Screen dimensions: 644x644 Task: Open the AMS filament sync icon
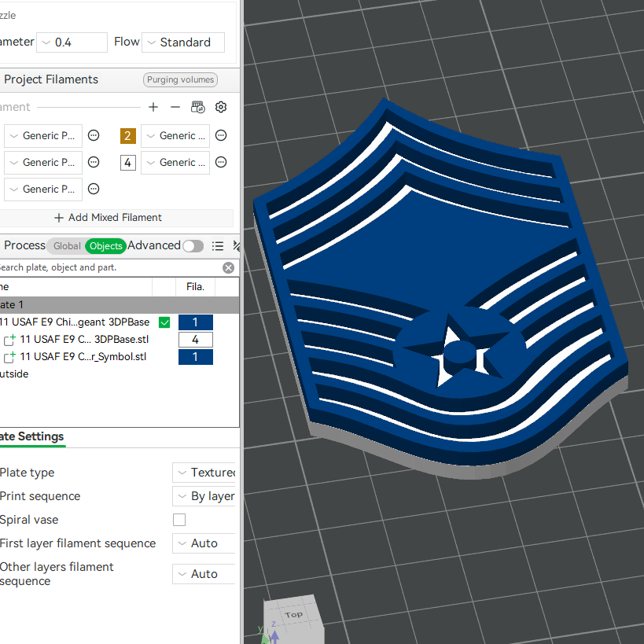pos(198,107)
